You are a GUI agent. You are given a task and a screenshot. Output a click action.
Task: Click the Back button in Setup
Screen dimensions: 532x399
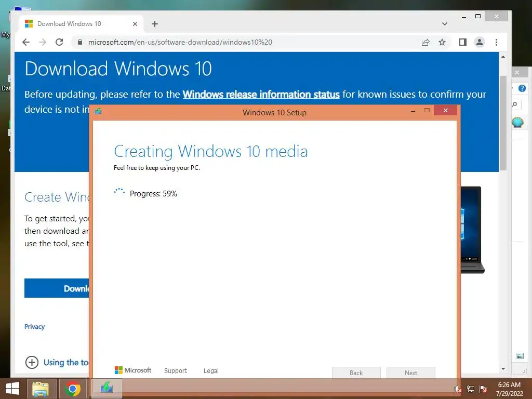(x=356, y=373)
